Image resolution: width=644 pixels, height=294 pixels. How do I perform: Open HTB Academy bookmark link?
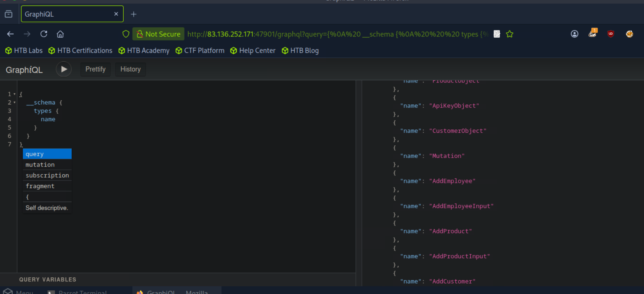click(144, 51)
